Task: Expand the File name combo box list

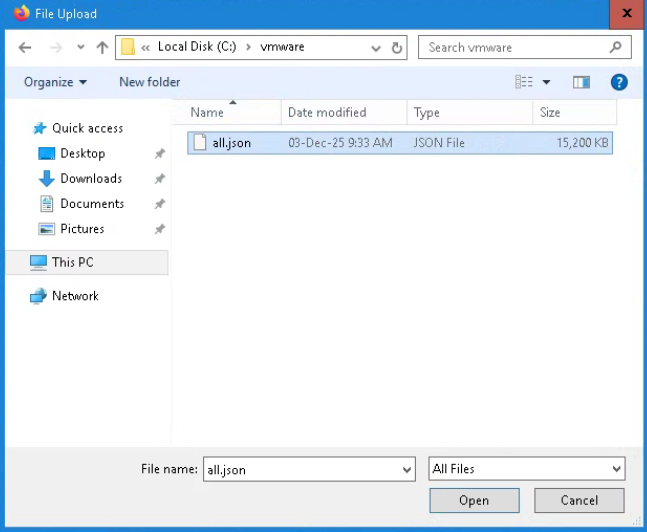Action: 406,469
